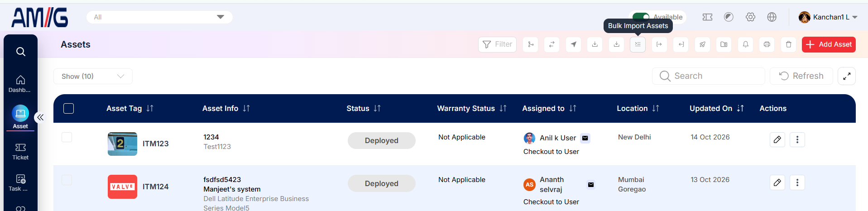Click the fullscreen expand arrows icon
Image resolution: width=868 pixels, height=211 pixels.
pyautogui.click(x=847, y=76)
